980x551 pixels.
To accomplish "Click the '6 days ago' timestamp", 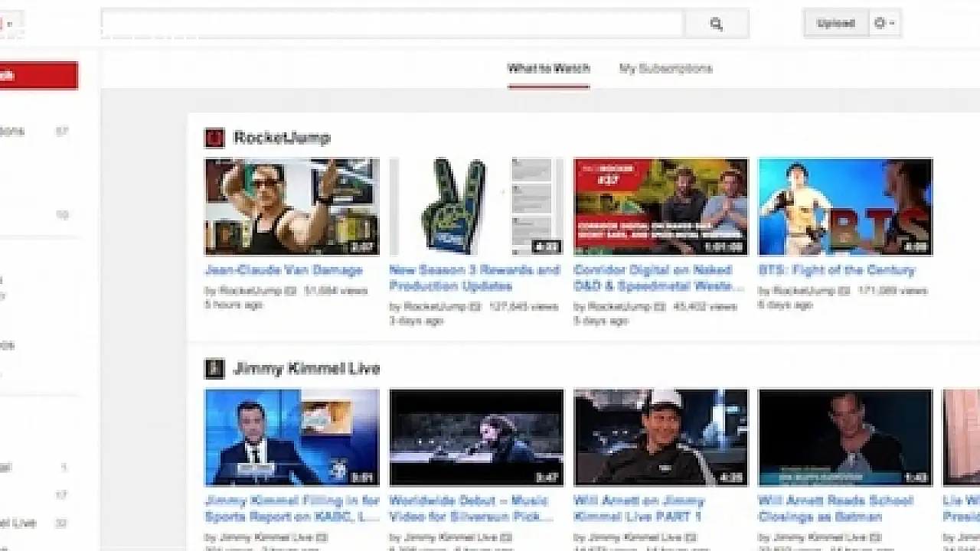I will click(786, 305).
